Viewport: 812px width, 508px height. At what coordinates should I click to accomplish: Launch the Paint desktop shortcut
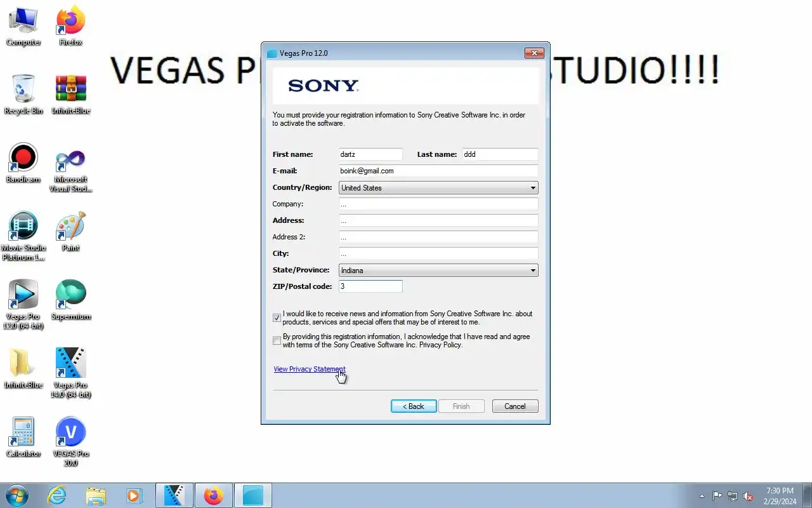70,232
